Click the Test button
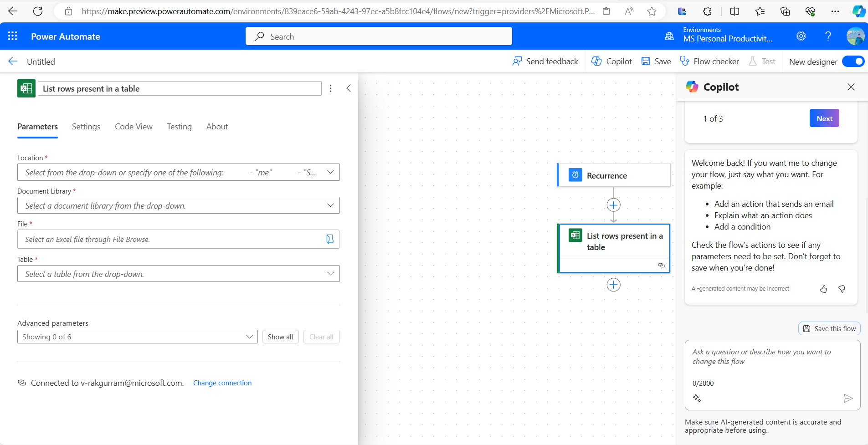Image resolution: width=868 pixels, height=445 pixels. (762, 61)
